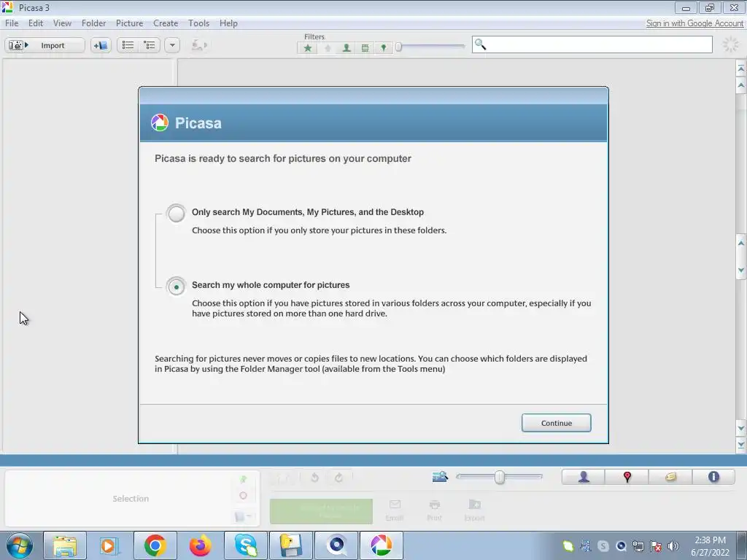Click the Picasa icon in the taskbar
747x560 pixels.
381,545
